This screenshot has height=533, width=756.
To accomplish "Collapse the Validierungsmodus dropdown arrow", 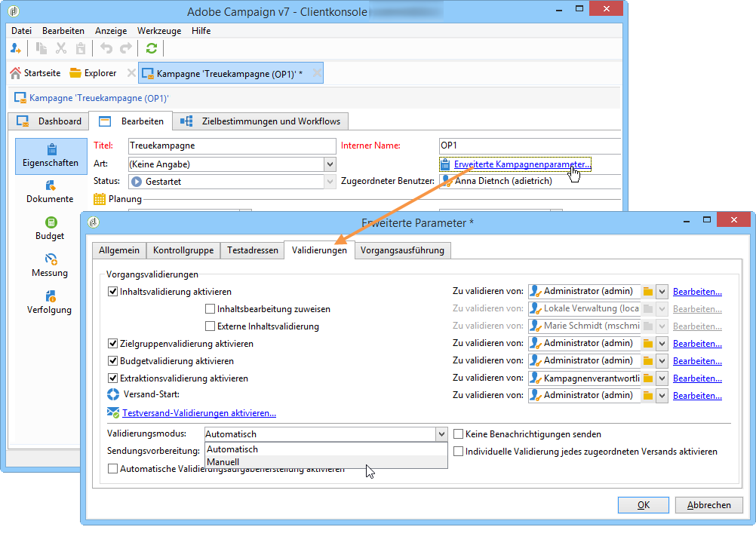I will point(441,434).
